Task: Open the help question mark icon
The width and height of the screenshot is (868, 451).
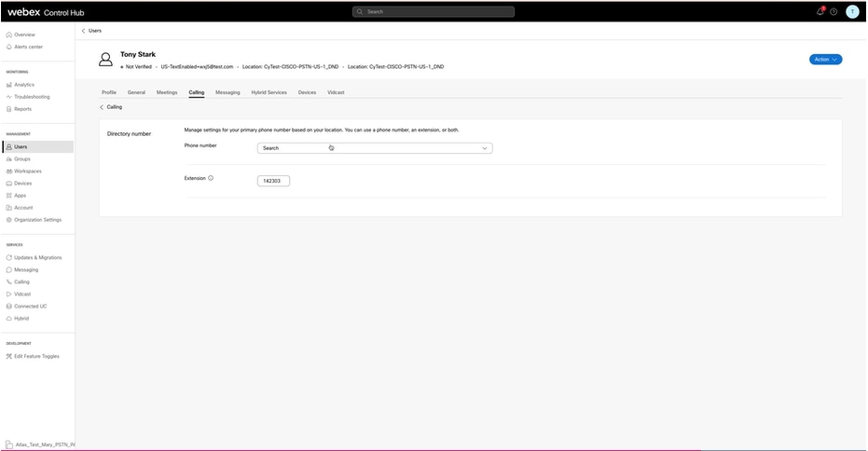Action: (834, 11)
